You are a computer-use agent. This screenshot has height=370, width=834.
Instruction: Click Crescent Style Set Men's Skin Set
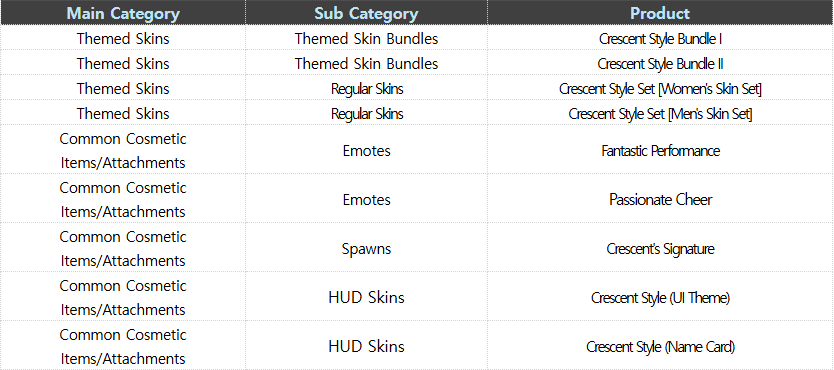(x=660, y=113)
